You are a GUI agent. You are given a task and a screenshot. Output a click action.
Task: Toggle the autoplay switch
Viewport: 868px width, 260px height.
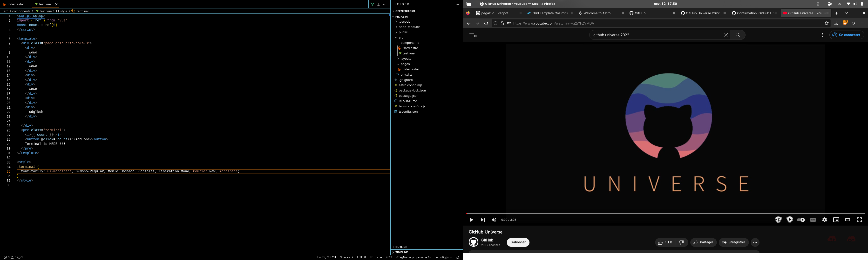801,220
